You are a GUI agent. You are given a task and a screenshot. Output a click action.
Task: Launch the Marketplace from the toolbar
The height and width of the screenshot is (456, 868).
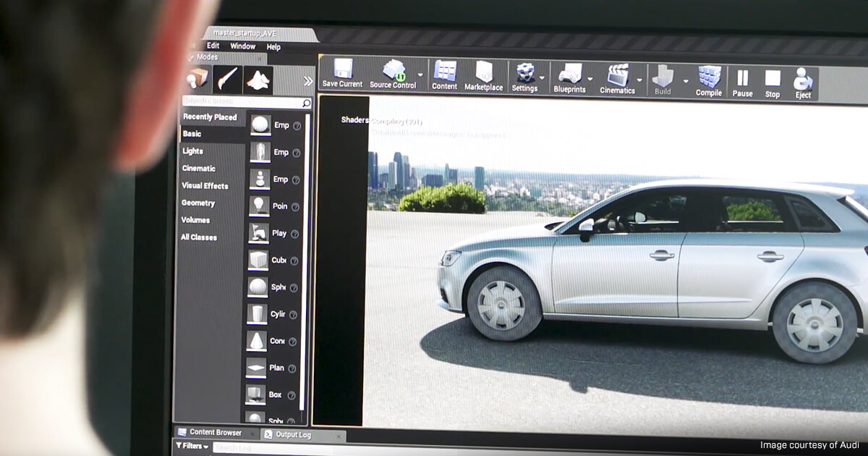pos(483,77)
